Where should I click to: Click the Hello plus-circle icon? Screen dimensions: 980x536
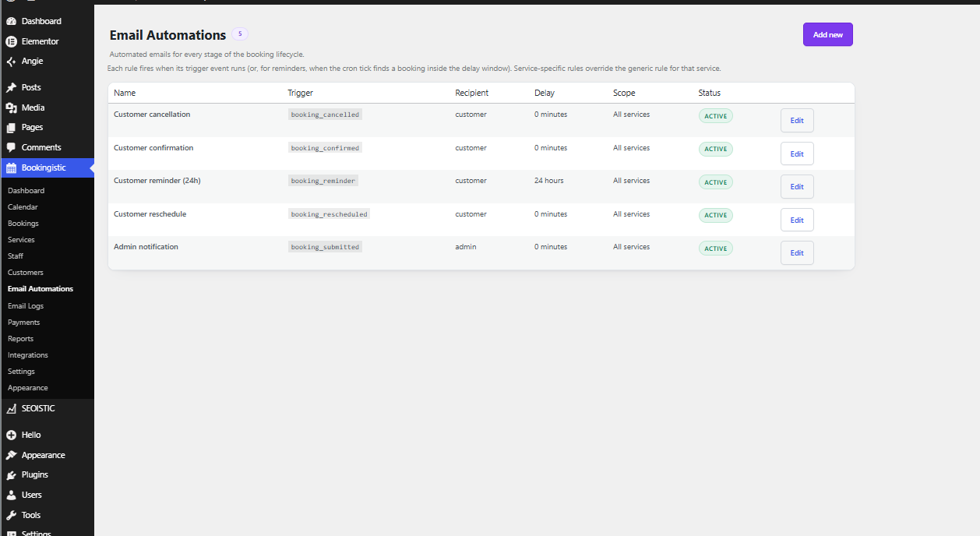click(x=11, y=435)
